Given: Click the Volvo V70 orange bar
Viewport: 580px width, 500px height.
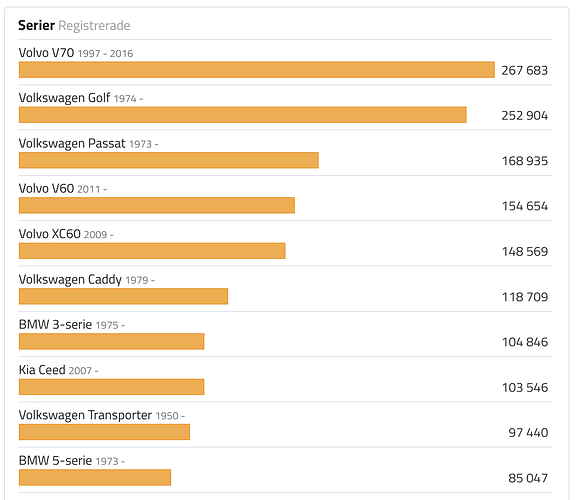Looking at the screenshot, I should pos(257,70).
